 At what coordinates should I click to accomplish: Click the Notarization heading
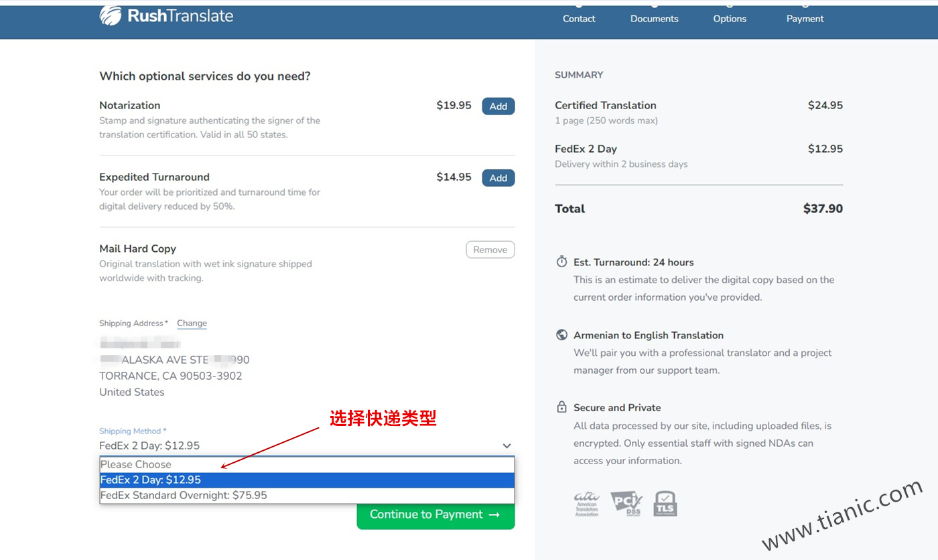130,105
